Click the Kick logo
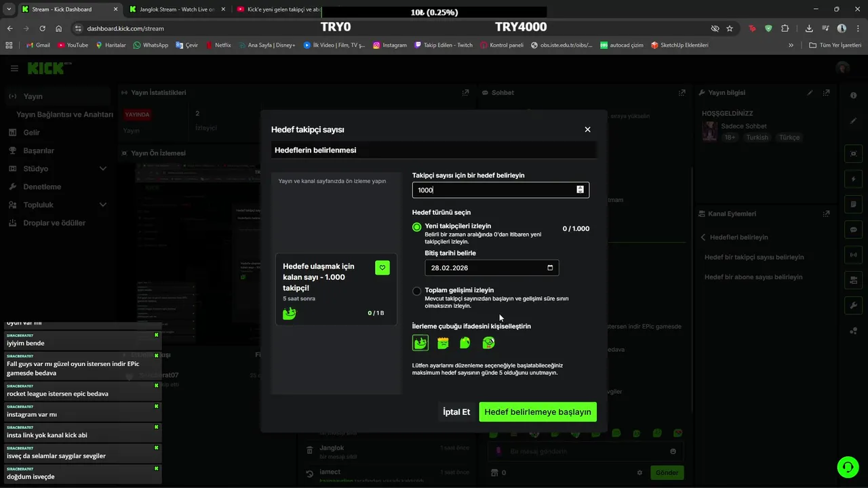Image resolution: width=868 pixels, height=488 pixels. pos(49,68)
